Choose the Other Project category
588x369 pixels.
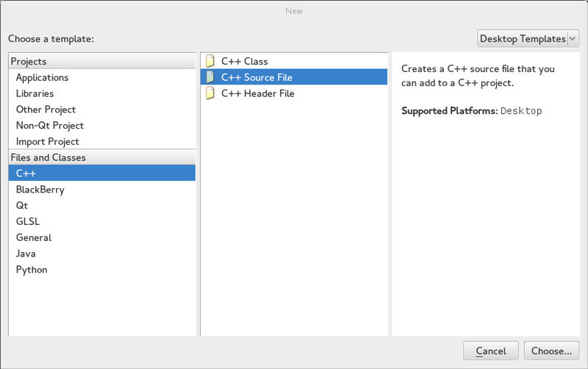coord(46,110)
